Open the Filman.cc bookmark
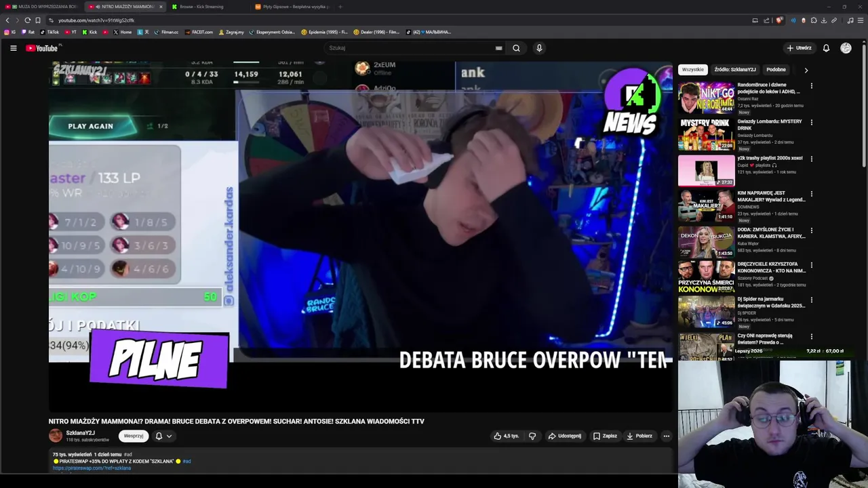The width and height of the screenshot is (868, 488). tap(166, 32)
